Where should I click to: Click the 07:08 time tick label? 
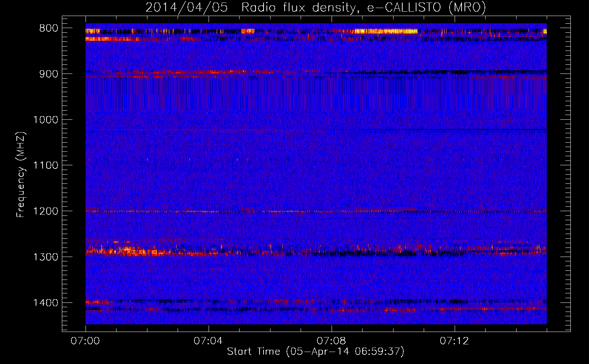pos(331,341)
